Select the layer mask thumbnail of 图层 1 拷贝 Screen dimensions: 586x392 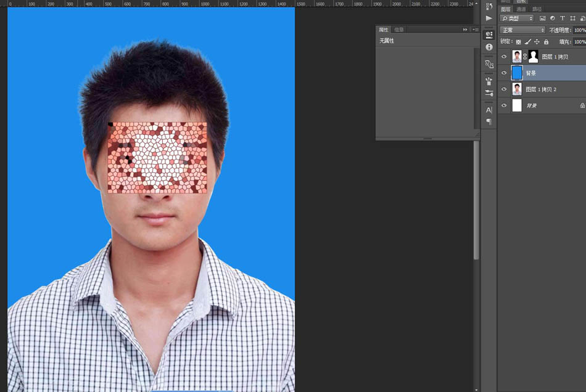click(x=533, y=57)
